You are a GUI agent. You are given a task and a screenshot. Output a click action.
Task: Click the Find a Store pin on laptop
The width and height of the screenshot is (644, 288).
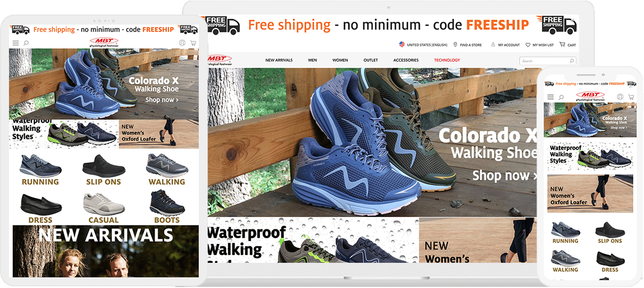pyautogui.click(x=455, y=45)
